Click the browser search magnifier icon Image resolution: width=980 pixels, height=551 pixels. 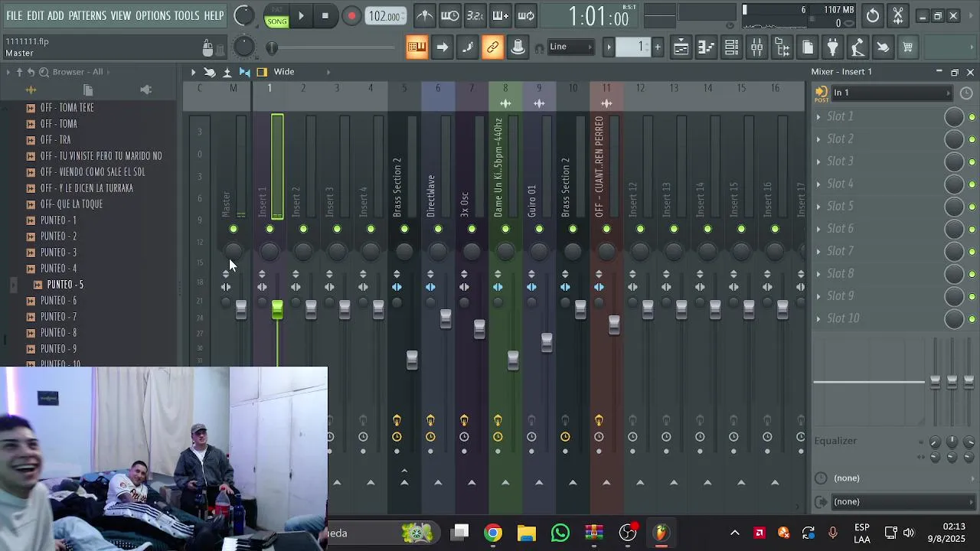44,72
